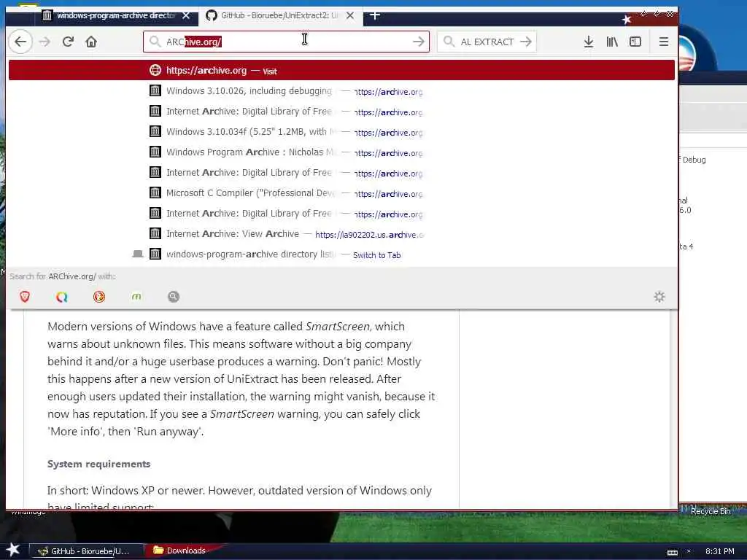Viewport: 747px width, 560px height.
Task: Search with the Brave shield engine
Action: click(x=25, y=297)
